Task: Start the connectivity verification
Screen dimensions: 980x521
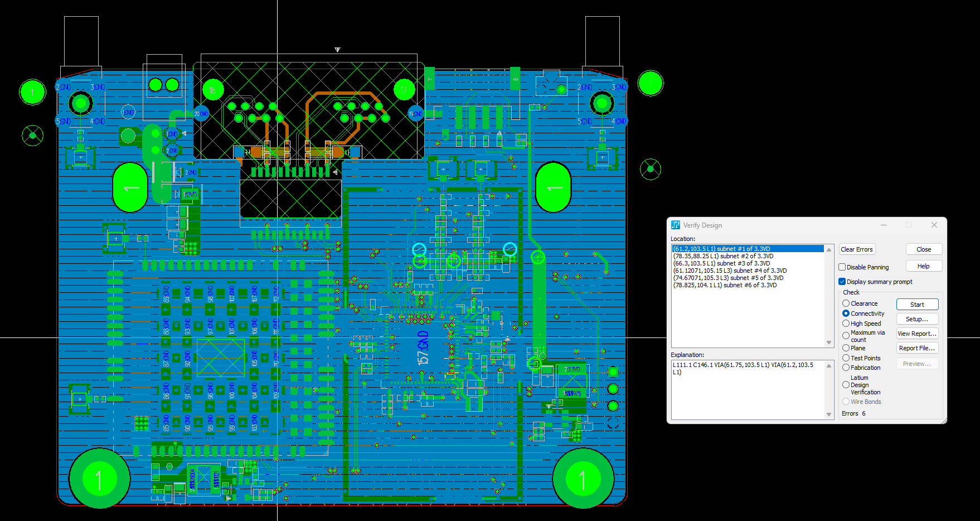Action: tap(917, 305)
